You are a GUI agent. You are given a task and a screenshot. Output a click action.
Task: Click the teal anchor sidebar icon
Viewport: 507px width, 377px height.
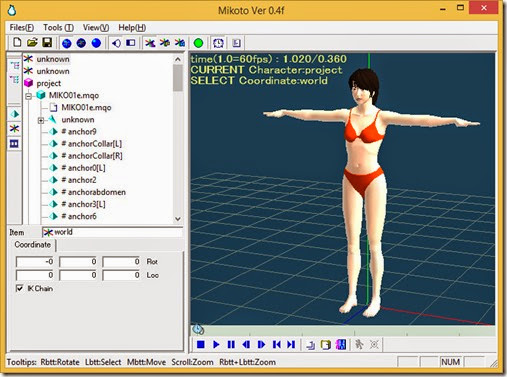pyautogui.click(x=14, y=114)
